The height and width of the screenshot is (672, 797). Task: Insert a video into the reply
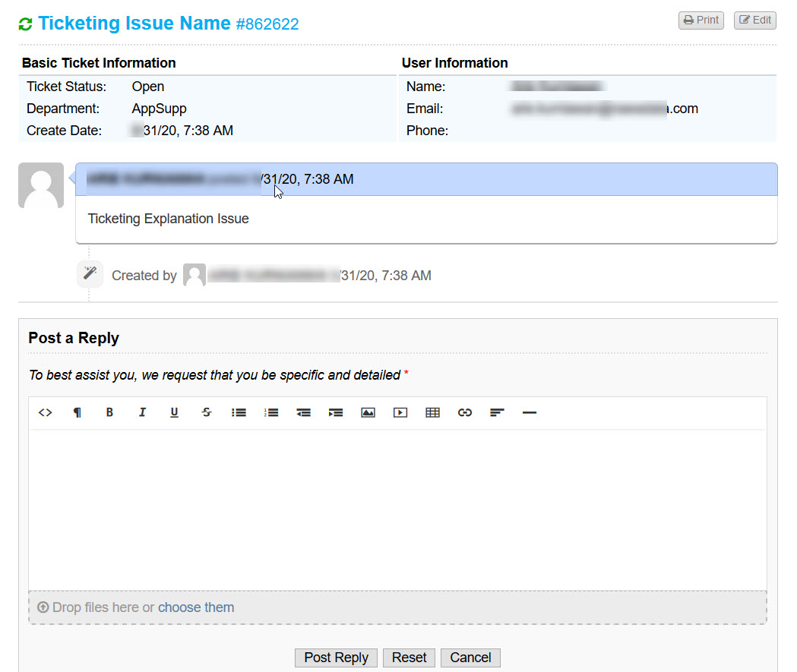pos(400,412)
